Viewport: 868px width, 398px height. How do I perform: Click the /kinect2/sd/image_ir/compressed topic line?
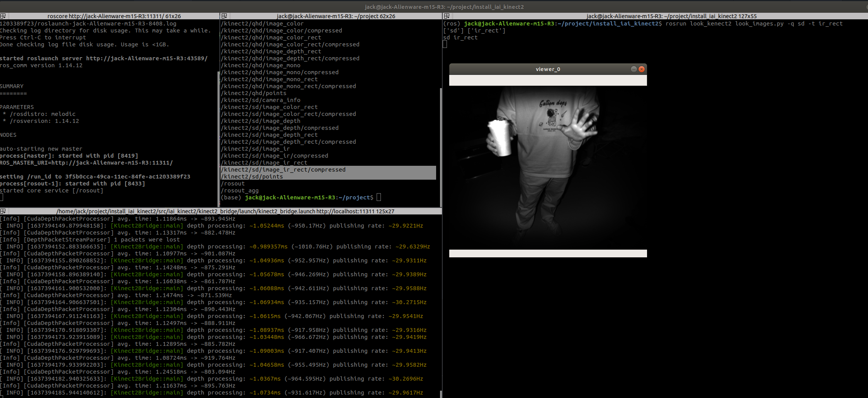tap(275, 156)
